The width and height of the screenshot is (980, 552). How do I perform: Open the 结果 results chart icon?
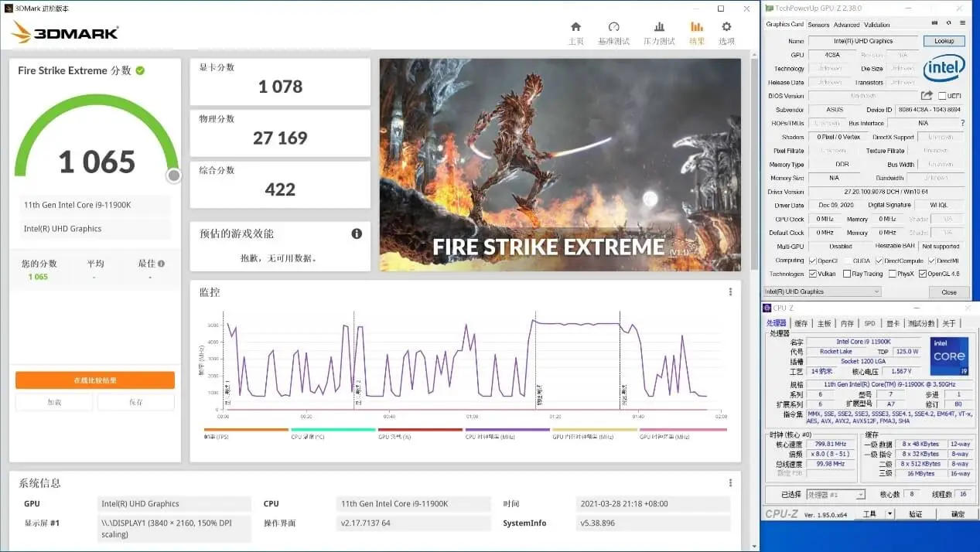pos(697,27)
